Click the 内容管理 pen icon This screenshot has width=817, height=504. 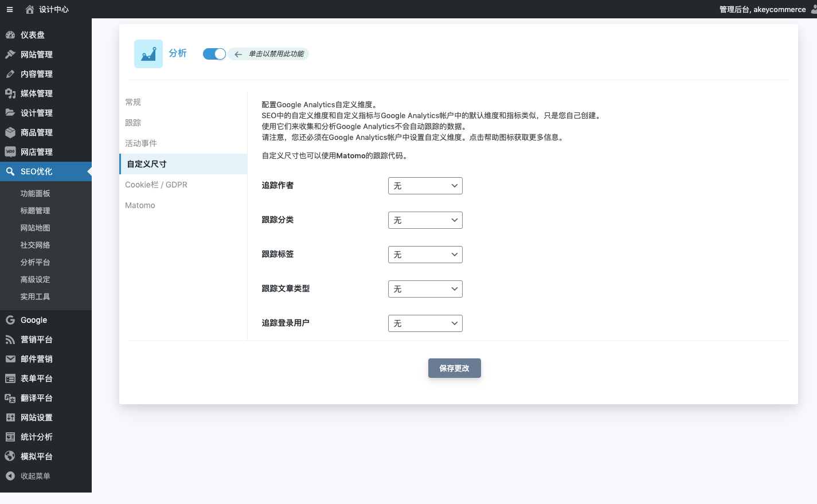coord(10,74)
